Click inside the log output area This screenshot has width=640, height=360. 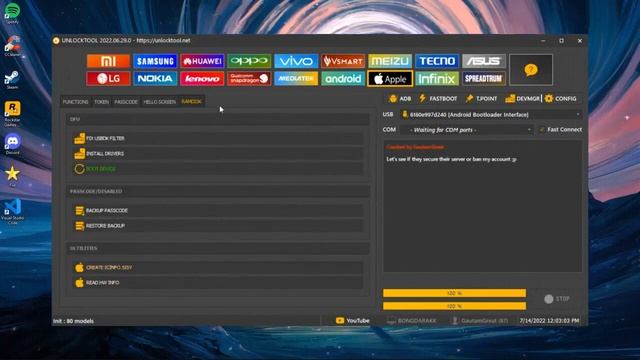(482, 206)
